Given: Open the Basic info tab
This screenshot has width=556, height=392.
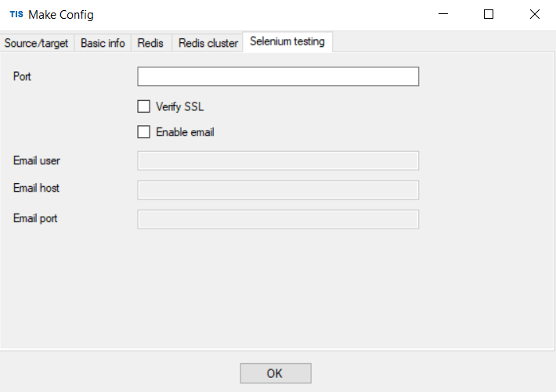Looking at the screenshot, I should coord(103,43).
